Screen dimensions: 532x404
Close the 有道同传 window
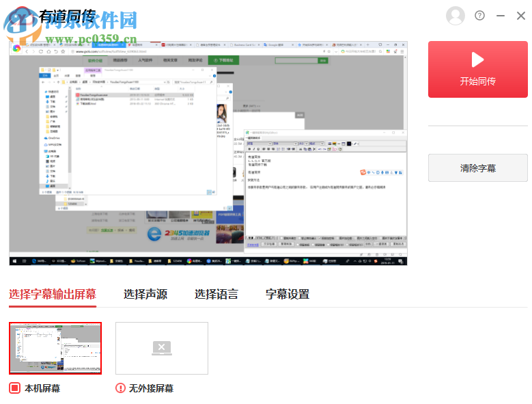[x=521, y=16]
